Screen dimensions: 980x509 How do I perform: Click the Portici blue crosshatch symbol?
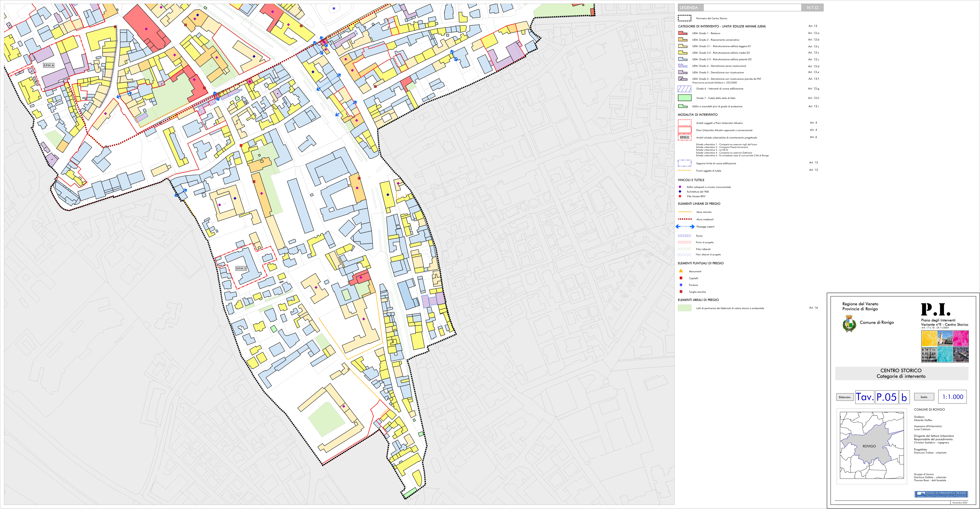point(684,236)
